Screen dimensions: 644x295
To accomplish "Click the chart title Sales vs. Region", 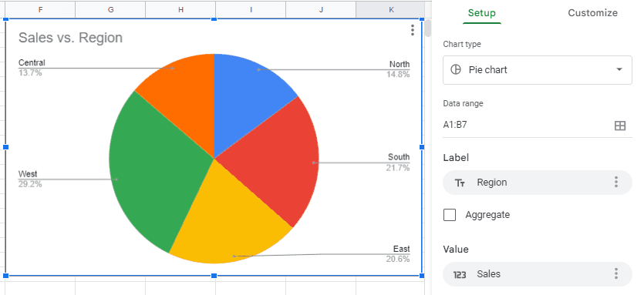I will pos(71,38).
